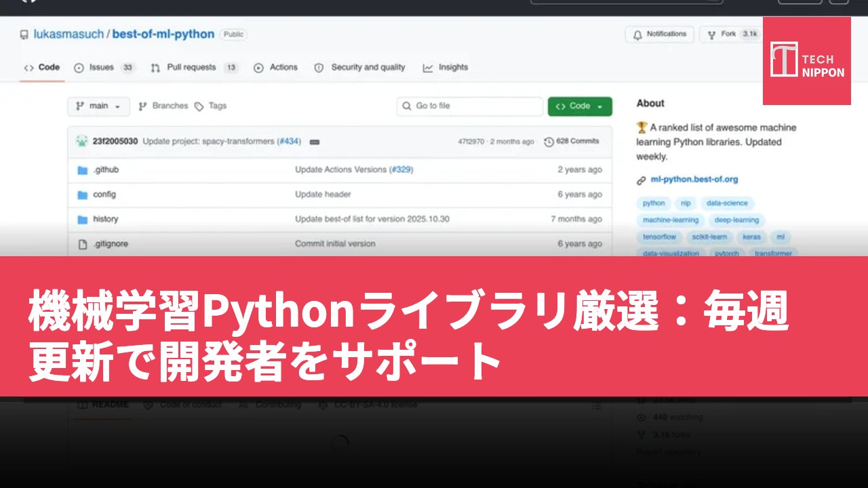Fork the repository using the Fork button
This screenshot has width=868, height=488.
pyautogui.click(x=732, y=34)
